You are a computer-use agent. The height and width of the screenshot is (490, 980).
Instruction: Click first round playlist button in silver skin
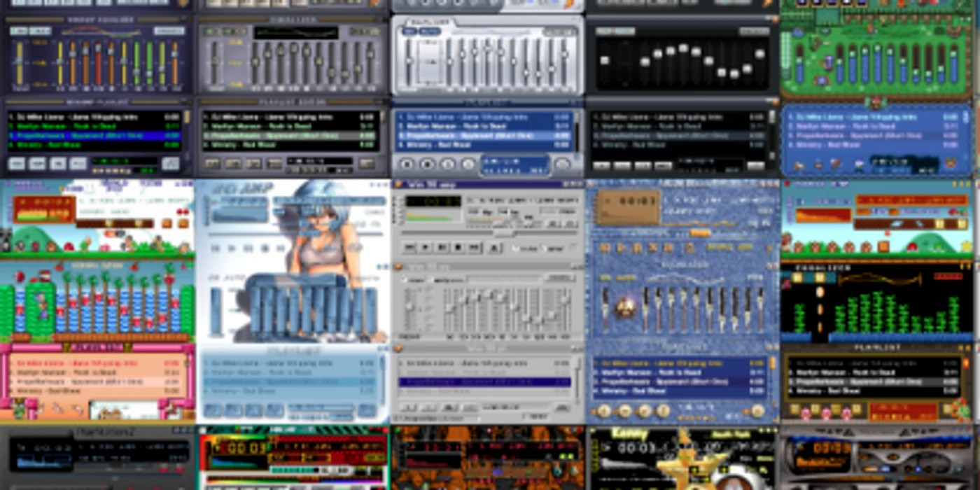pyautogui.click(x=406, y=164)
